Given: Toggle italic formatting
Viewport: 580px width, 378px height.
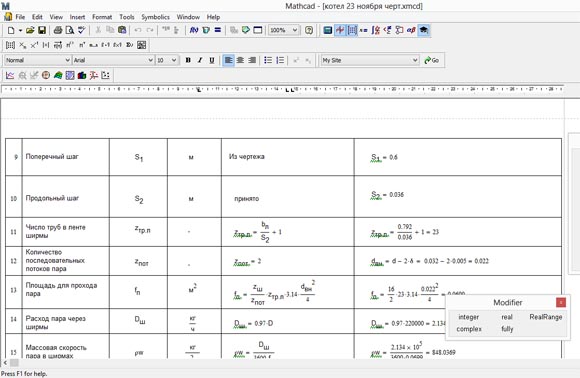Looking at the screenshot, I should (200, 60).
